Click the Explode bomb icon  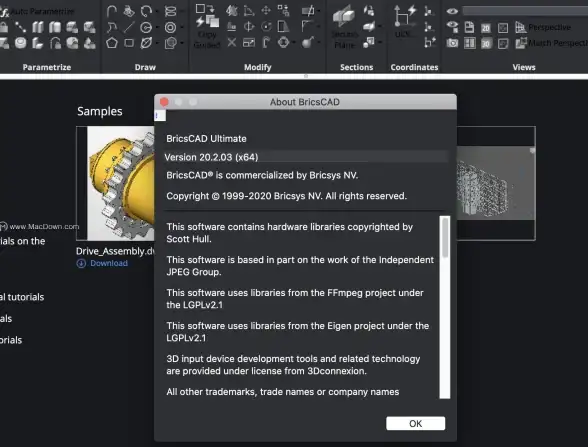308,42
